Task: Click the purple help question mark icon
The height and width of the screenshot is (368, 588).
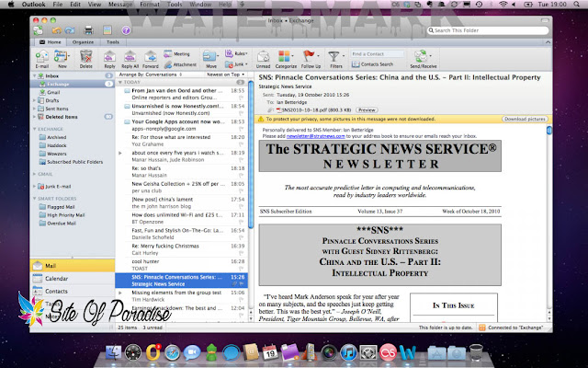Action: coord(126,30)
